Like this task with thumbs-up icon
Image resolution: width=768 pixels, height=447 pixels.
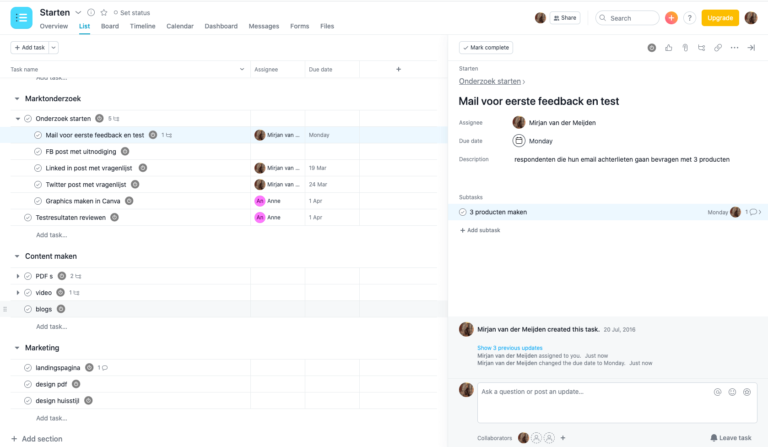tap(668, 48)
